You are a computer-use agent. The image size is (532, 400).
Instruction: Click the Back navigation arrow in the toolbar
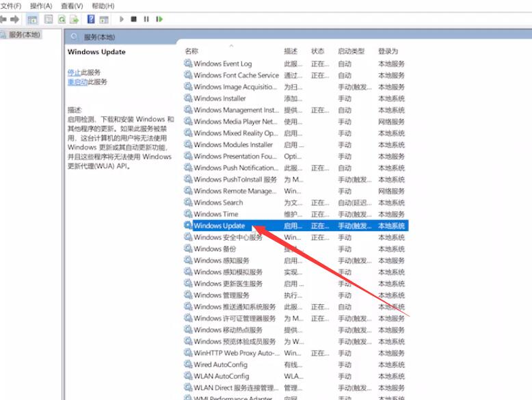click(x=3, y=19)
